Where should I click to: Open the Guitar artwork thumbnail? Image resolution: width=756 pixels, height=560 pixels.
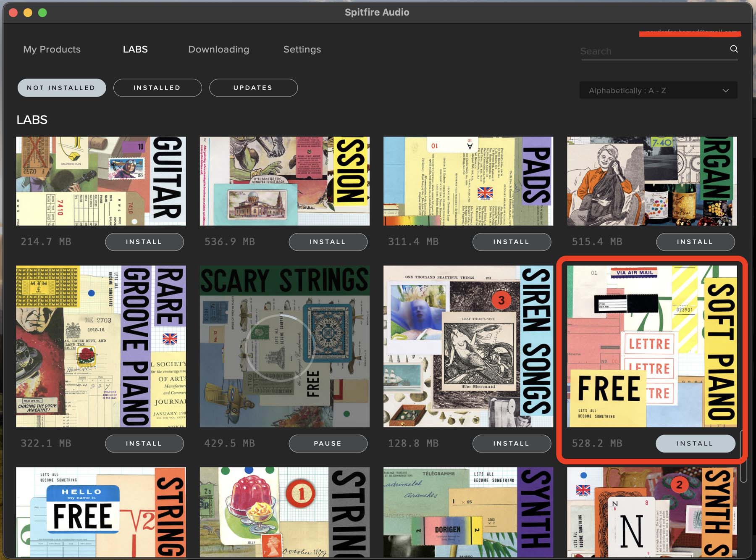101,181
